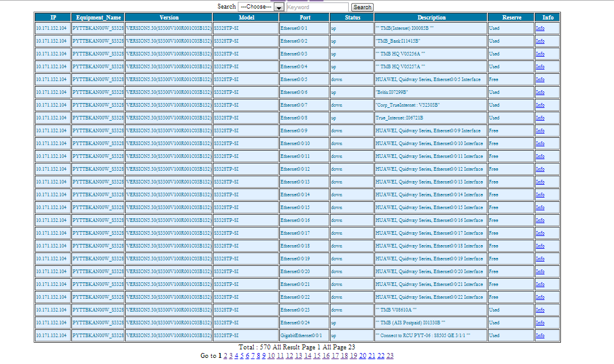Screen dimensions: 614x364
Task: Open Info link for Ethernet0/0/12 row
Action: pos(540,169)
